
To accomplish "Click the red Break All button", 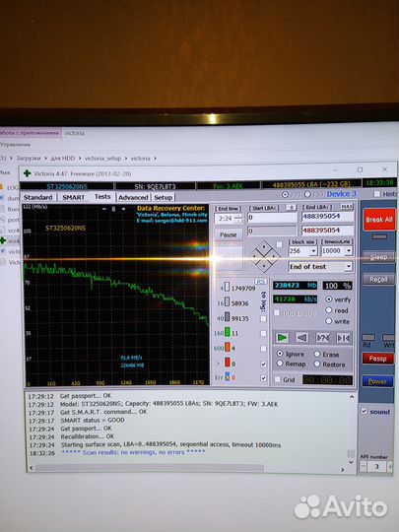I will [x=379, y=220].
